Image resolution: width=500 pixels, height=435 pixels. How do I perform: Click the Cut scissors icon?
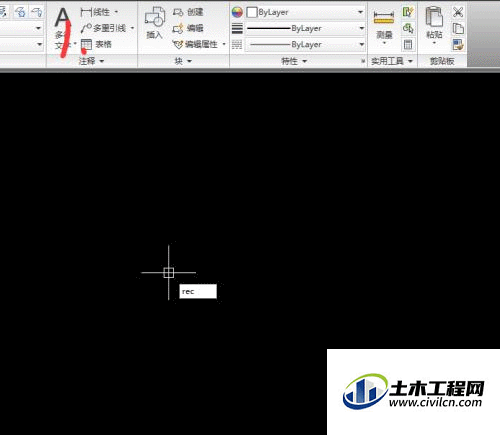point(458,12)
